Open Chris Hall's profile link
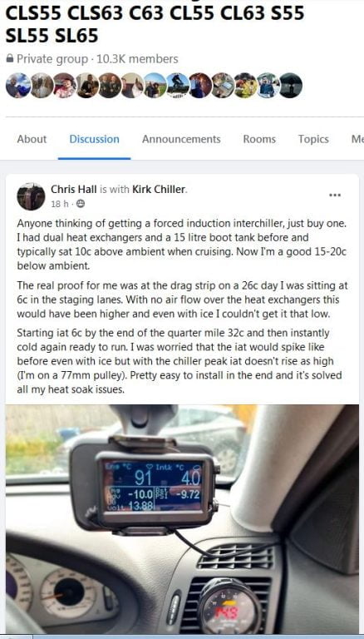Screen dimensions: 364x639 (74, 189)
